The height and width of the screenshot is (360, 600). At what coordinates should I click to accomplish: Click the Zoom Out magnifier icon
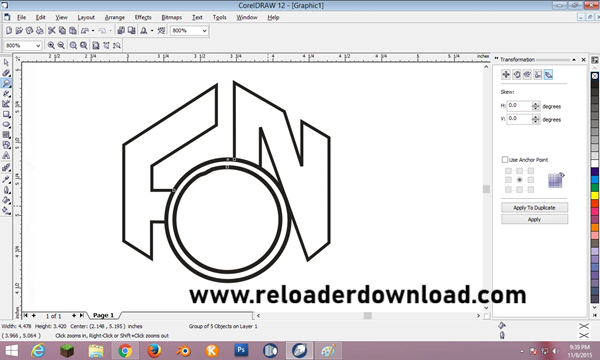(61, 46)
